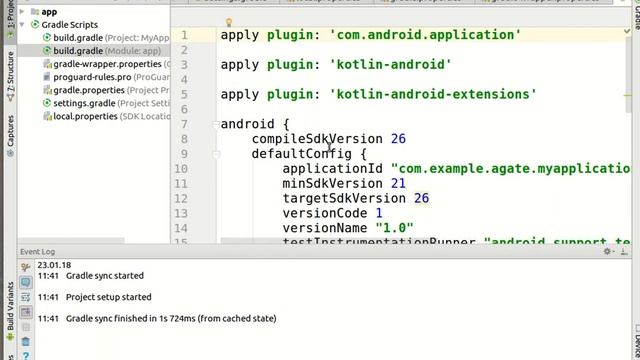Toggle soft-wrap icon in Event Log toolbar

25,297
